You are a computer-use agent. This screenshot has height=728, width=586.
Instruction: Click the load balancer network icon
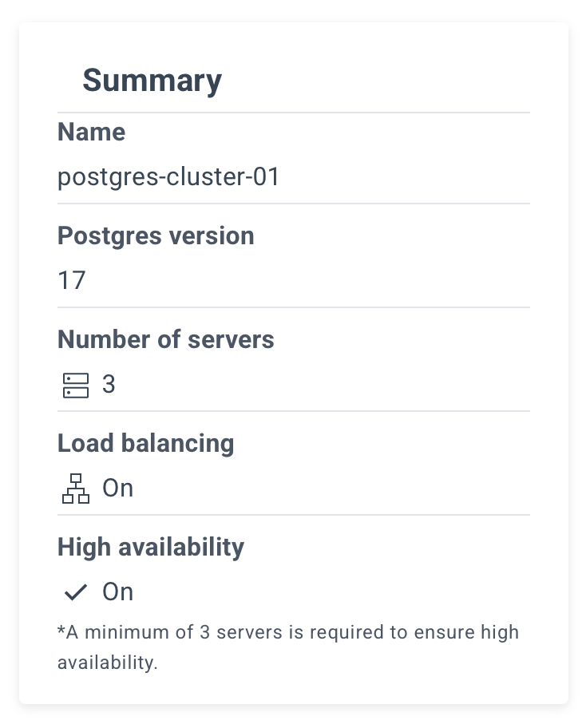(x=76, y=489)
